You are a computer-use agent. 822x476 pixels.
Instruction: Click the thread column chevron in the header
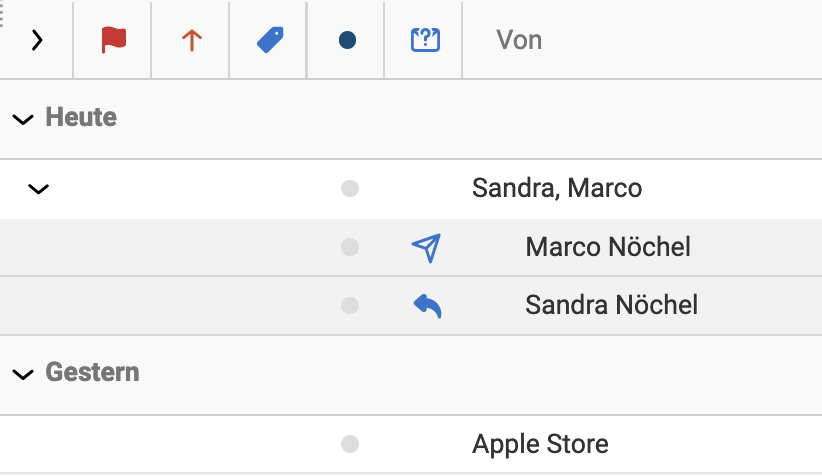tap(37, 40)
